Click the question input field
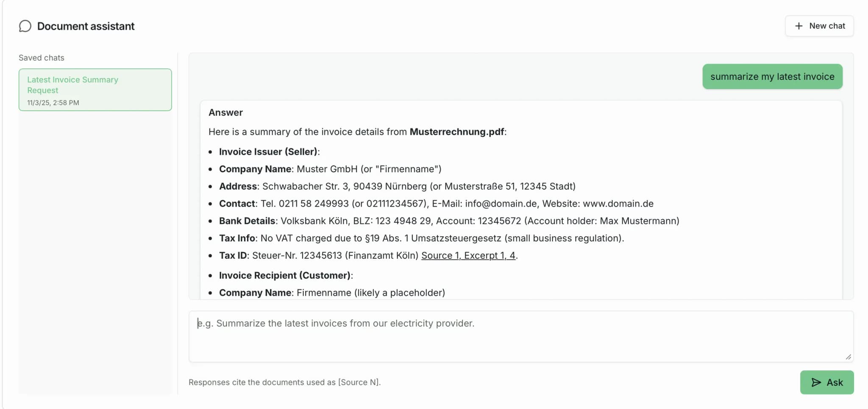Image resolution: width=868 pixels, height=409 pixels. point(521,336)
